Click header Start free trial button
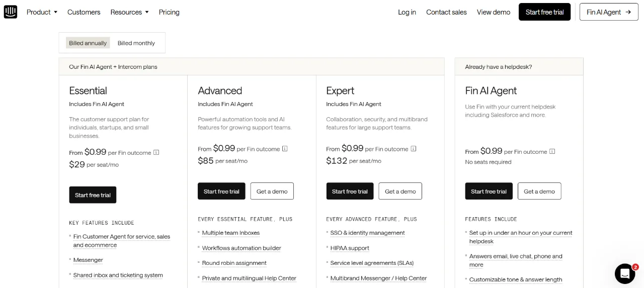This screenshot has width=644, height=288. coord(544,12)
